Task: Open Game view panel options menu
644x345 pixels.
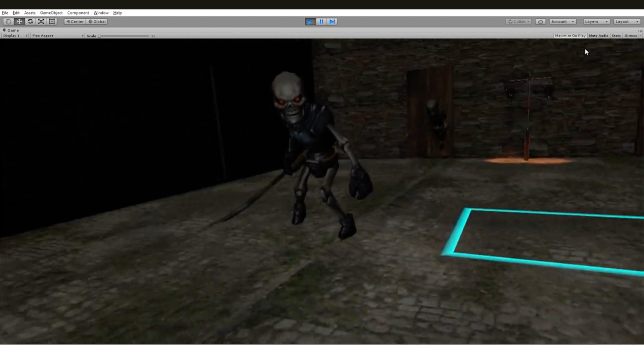Action: 640,31
